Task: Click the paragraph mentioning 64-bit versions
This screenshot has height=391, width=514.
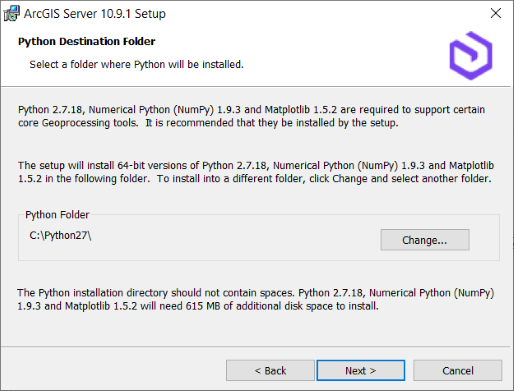Action: pyautogui.click(x=256, y=172)
